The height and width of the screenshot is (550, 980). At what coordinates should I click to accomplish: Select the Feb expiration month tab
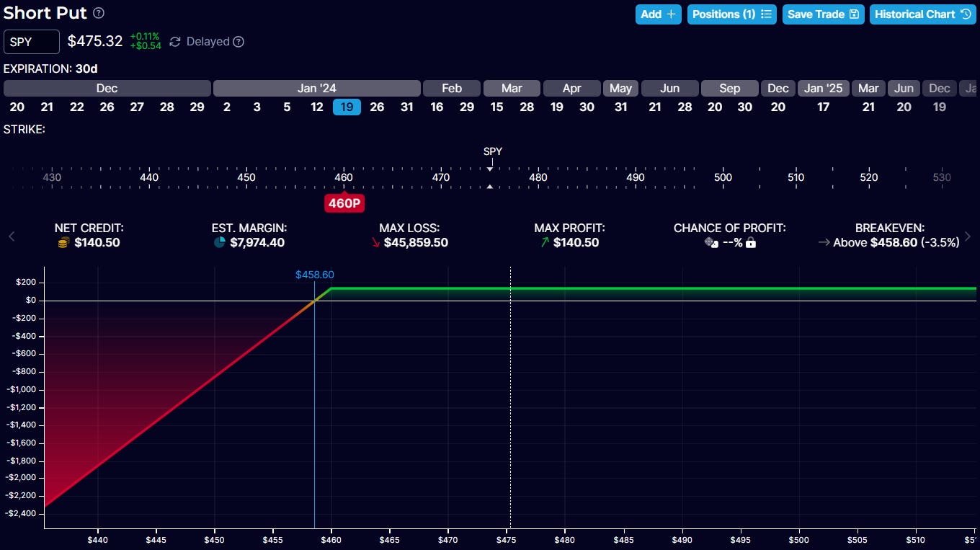[452, 88]
